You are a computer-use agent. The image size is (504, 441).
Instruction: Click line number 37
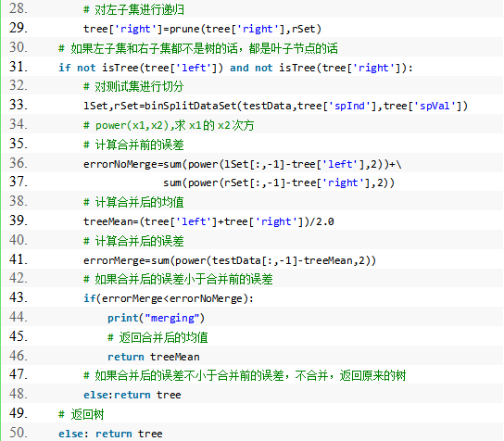point(19,182)
